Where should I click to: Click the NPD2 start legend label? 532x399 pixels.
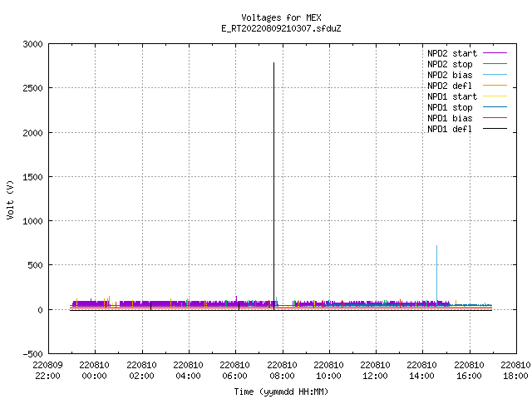click(452, 53)
